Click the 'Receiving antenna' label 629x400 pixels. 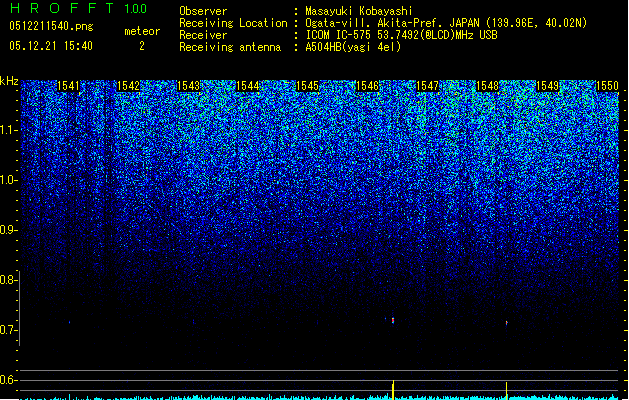pos(230,47)
